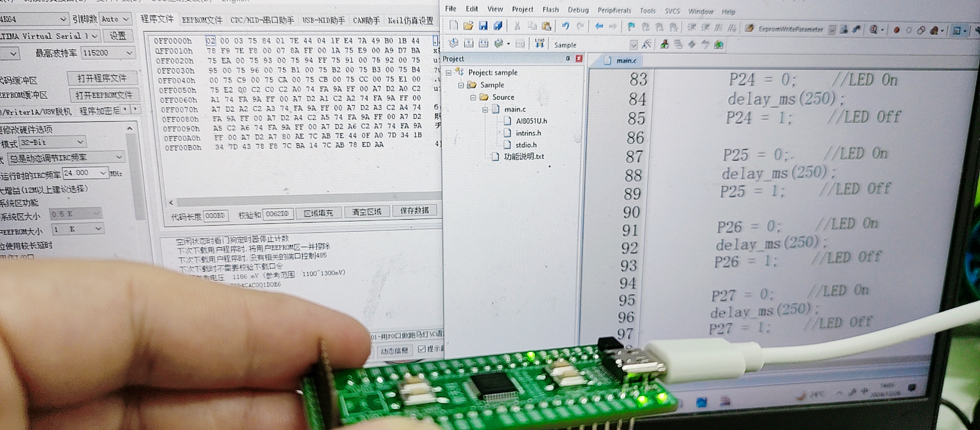Viewport: 980px width, 430px height.
Task: Open the 引脚数 Auto dropdown
Action: 116,19
